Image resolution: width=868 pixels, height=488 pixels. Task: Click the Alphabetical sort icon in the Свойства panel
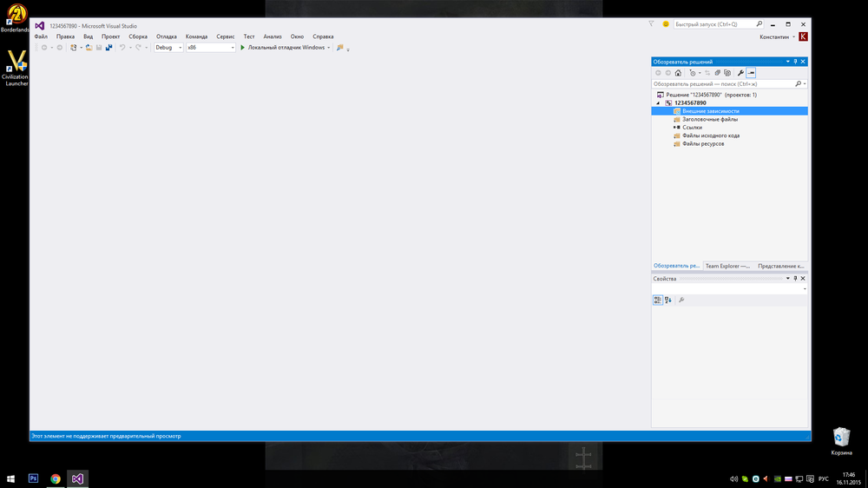point(668,300)
